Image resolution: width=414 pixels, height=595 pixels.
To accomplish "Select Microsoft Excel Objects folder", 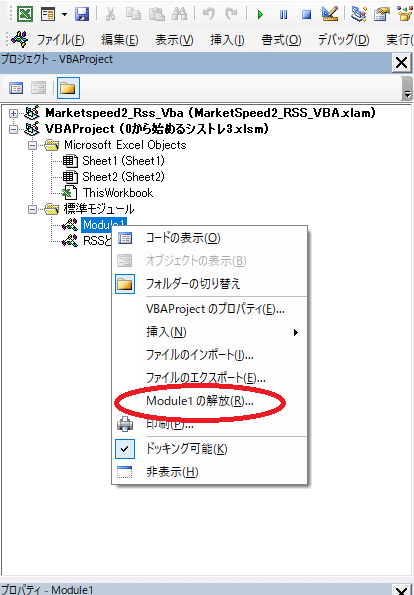I will pyautogui.click(x=125, y=145).
